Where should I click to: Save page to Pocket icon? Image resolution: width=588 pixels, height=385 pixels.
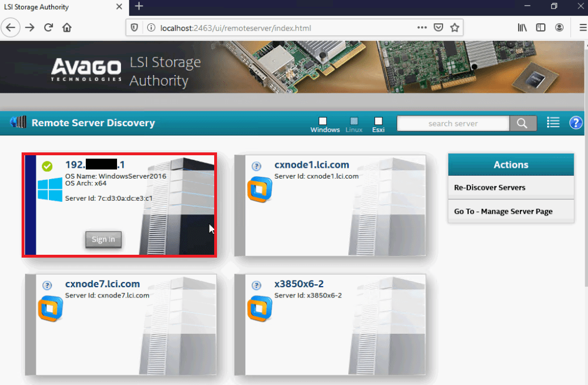[439, 27]
